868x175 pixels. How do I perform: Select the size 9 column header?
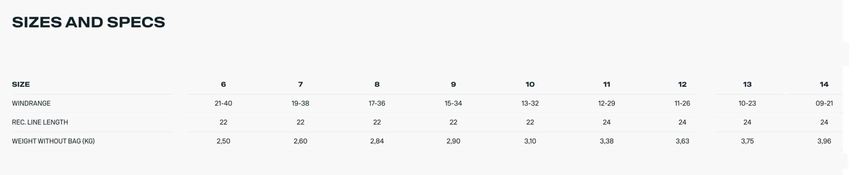453,84
